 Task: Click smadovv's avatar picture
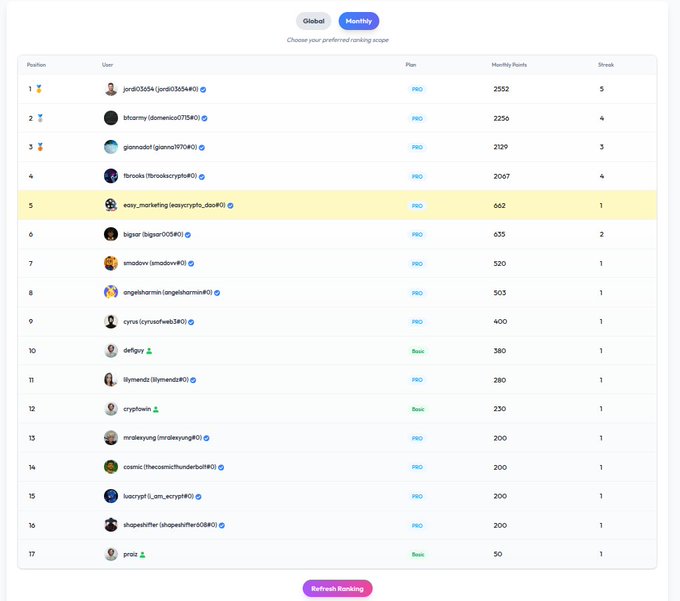click(111, 263)
